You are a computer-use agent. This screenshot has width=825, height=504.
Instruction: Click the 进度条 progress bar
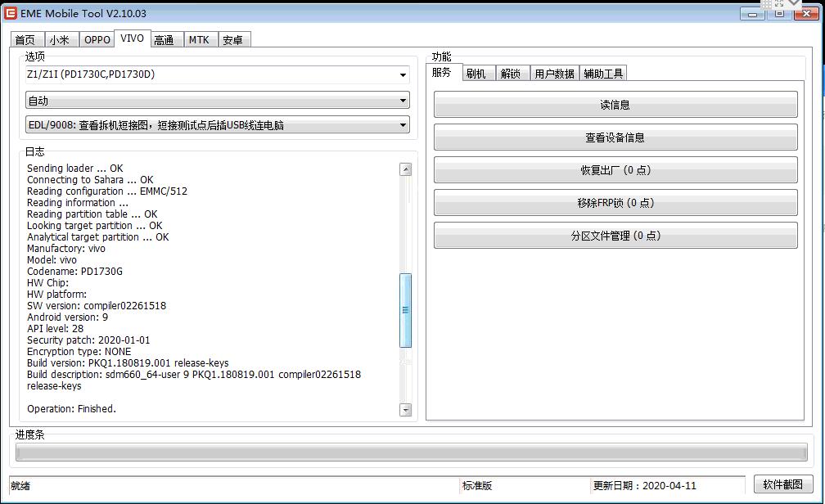[x=411, y=452]
